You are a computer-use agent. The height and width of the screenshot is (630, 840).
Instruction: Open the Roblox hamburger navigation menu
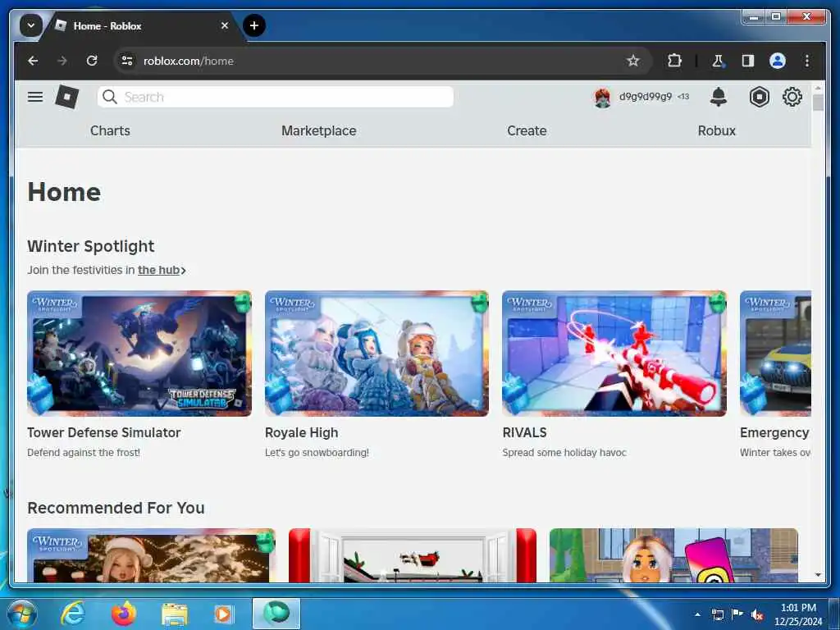(35, 97)
